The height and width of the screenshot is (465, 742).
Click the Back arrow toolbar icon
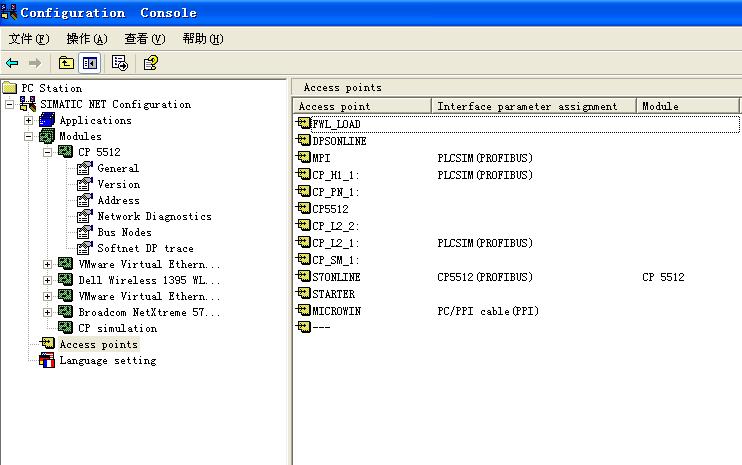tap(12, 63)
